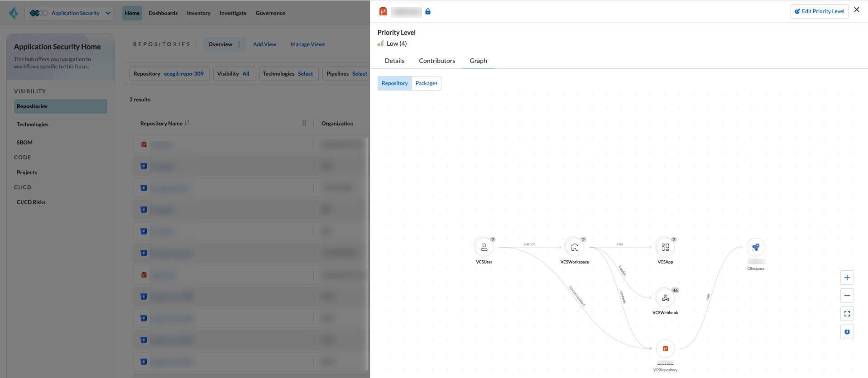Image resolution: width=868 pixels, height=378 pixels.
Task: Zoom in on the graph
Action: pyautogui.click(x=847, y=278)
